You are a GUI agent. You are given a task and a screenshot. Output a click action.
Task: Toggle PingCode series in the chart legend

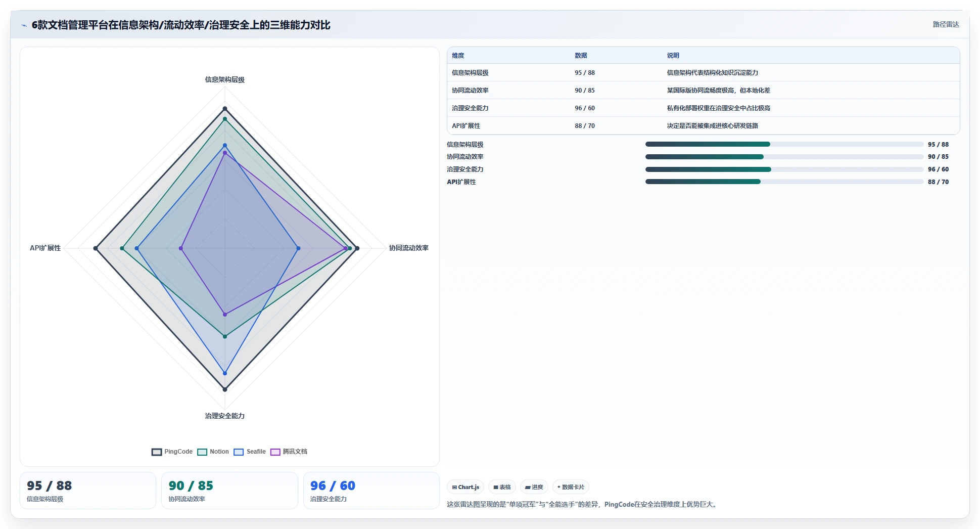pyautogui.click(x=172, y=452)
